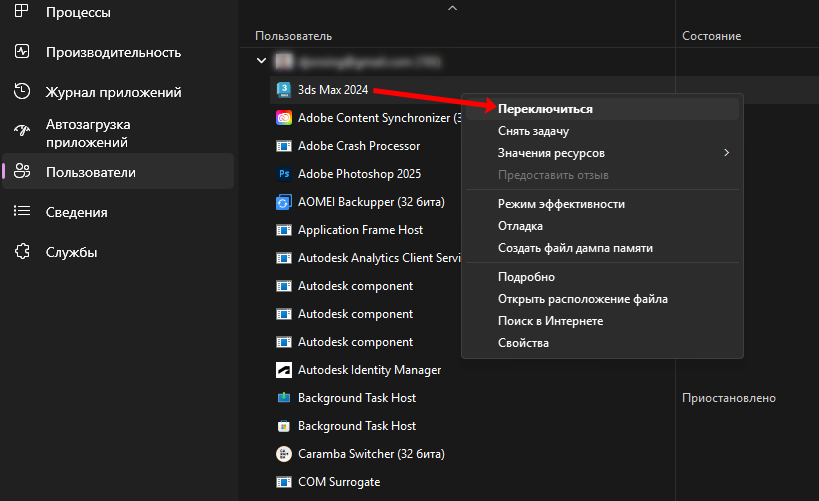The width and height of the screenshot is (819, 501).
Task: Open the Services gear icon
Action: (x=22, y=252)
